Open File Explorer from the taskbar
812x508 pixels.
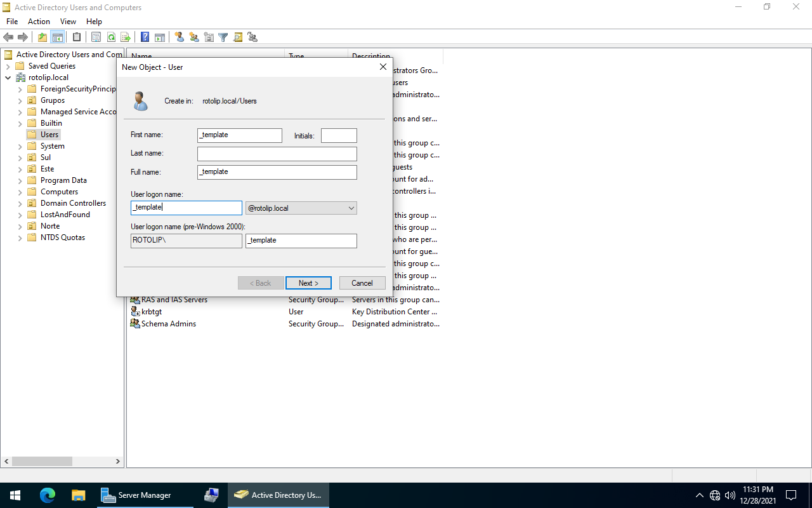coord(78,495)
